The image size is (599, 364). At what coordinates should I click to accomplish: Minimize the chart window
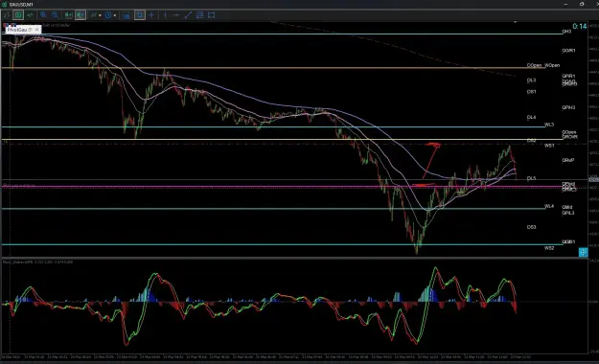pos(565,4)
